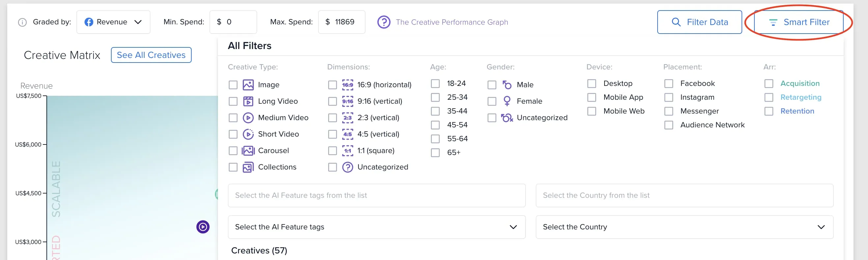
Task: Click the 16:9 horizontal dimension icon
Action: (x=347, y=85)
